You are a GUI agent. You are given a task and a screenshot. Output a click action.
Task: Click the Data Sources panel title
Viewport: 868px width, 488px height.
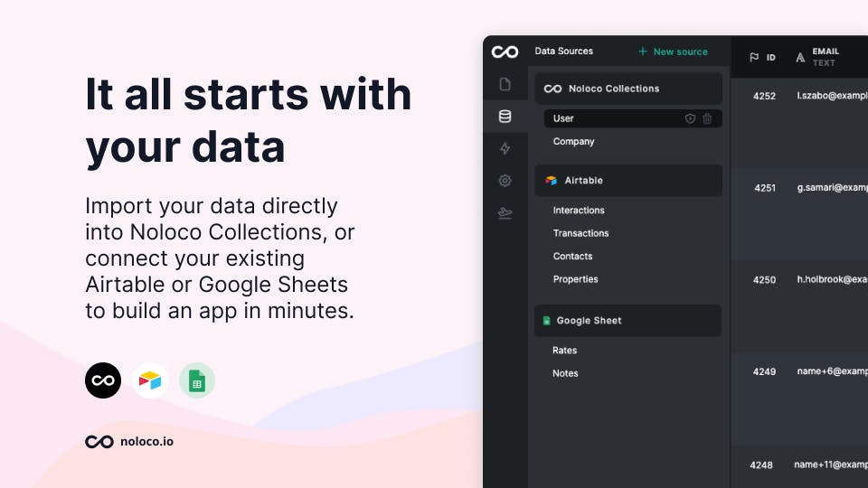[x=563, y=51]
